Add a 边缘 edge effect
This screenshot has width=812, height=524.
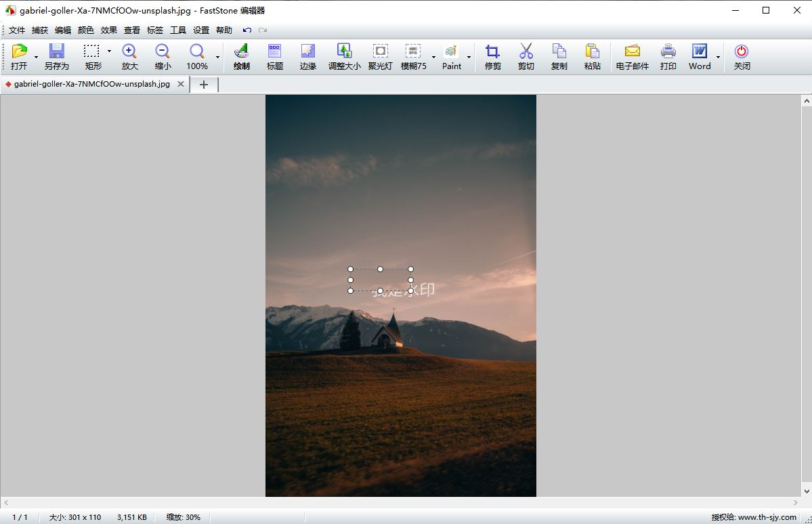coord(308,57)
